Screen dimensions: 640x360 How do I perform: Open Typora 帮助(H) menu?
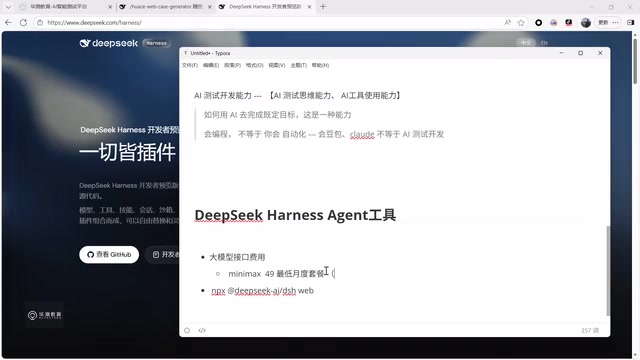[x=320, y=65]
